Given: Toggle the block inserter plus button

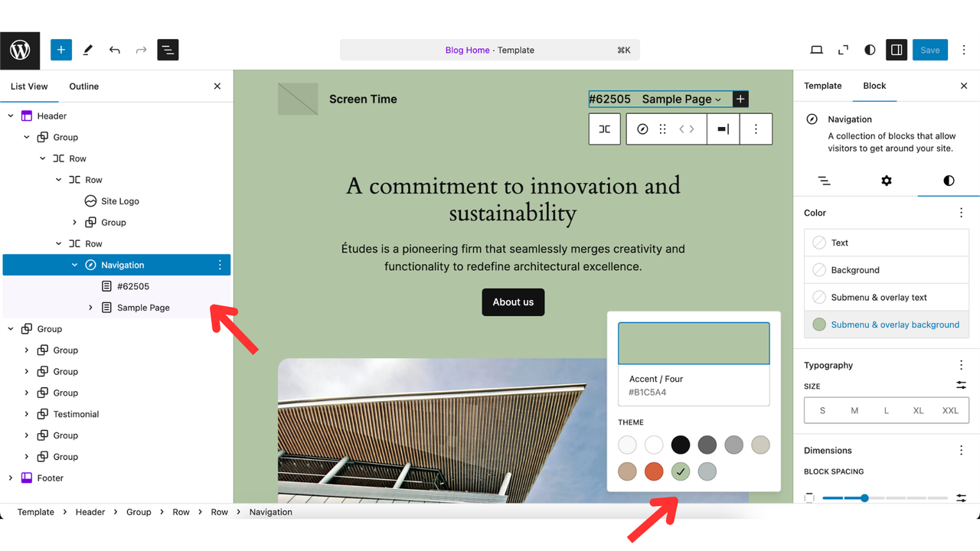Looking at the screenshot, I should click(x=61, y=50).
